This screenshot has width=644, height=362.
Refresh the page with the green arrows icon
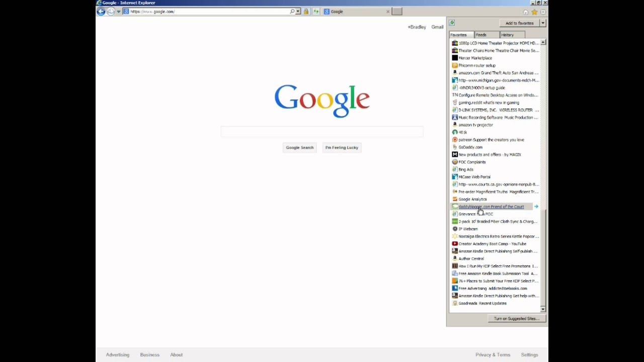tap(316, 12)
